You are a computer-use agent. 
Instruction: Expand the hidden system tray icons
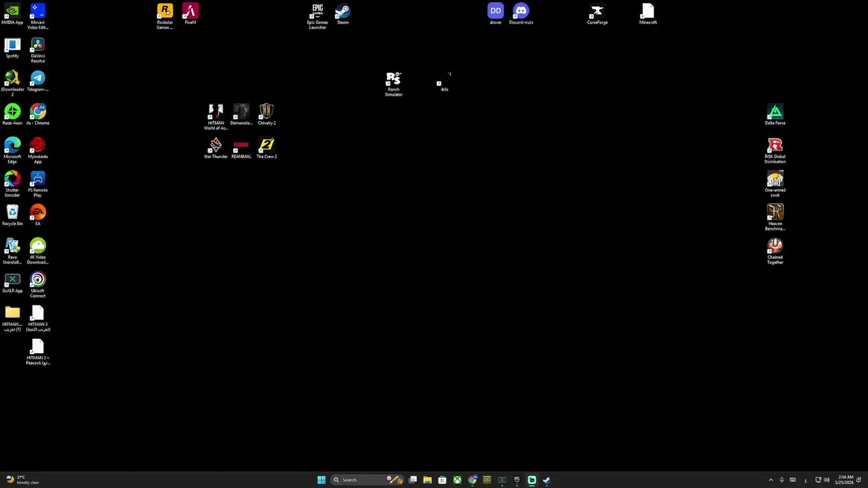(771, 480)
